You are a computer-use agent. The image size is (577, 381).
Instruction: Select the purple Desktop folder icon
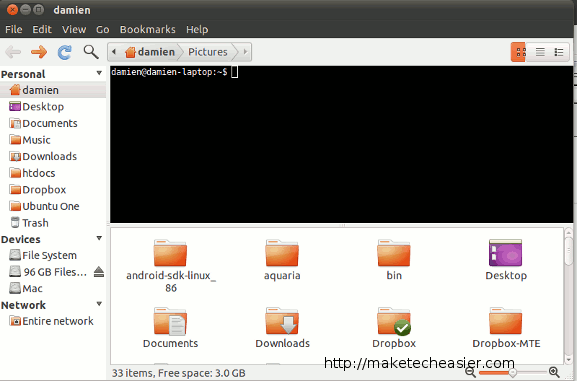point(506,253)
